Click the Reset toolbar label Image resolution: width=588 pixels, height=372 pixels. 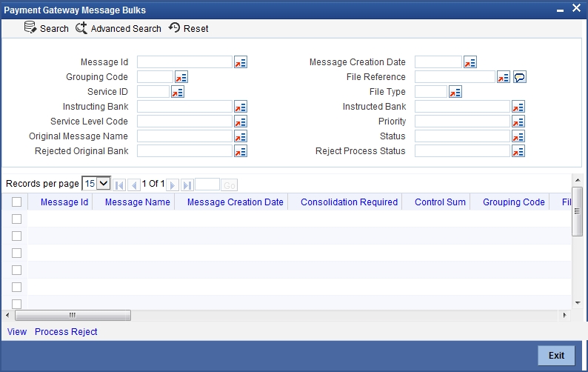click(x=196, y=28)
